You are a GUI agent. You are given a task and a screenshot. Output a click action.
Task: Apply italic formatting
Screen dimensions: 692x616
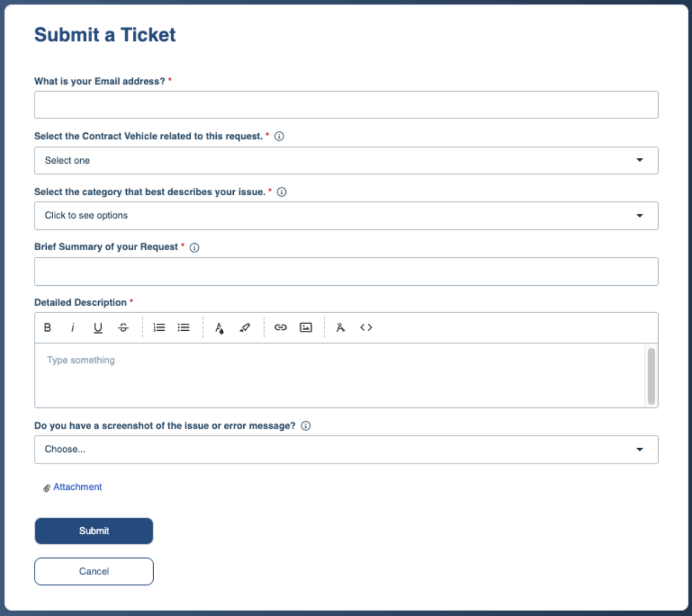[x=73, y=327]
